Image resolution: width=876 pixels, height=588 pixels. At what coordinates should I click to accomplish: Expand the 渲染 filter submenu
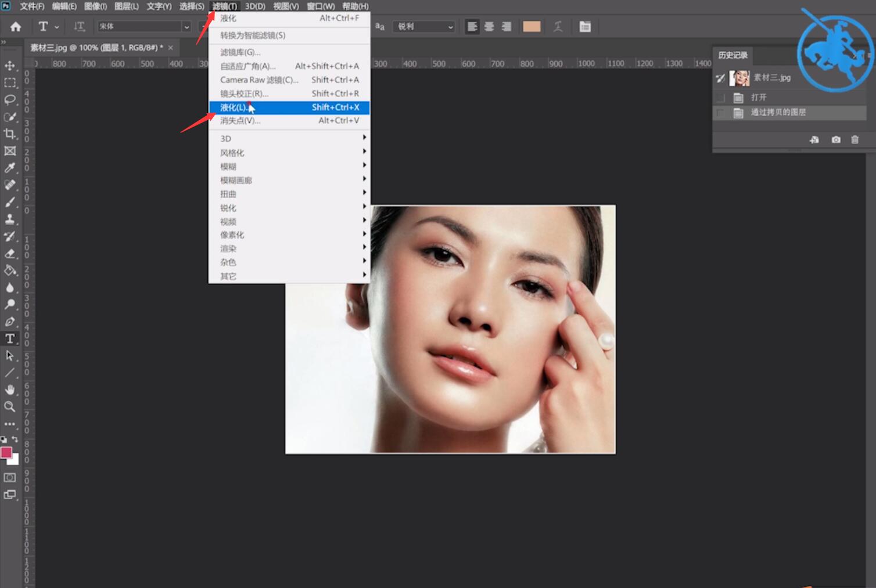pos(289,248)
